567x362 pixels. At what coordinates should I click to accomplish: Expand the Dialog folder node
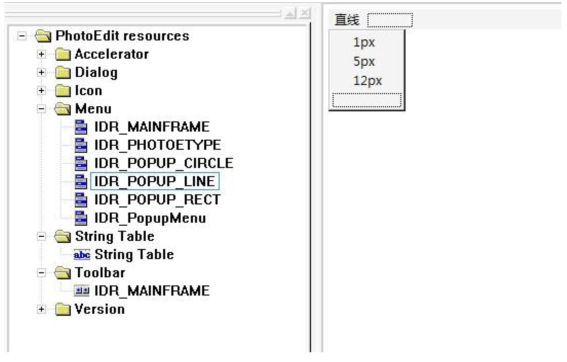[x=41, y=72]
